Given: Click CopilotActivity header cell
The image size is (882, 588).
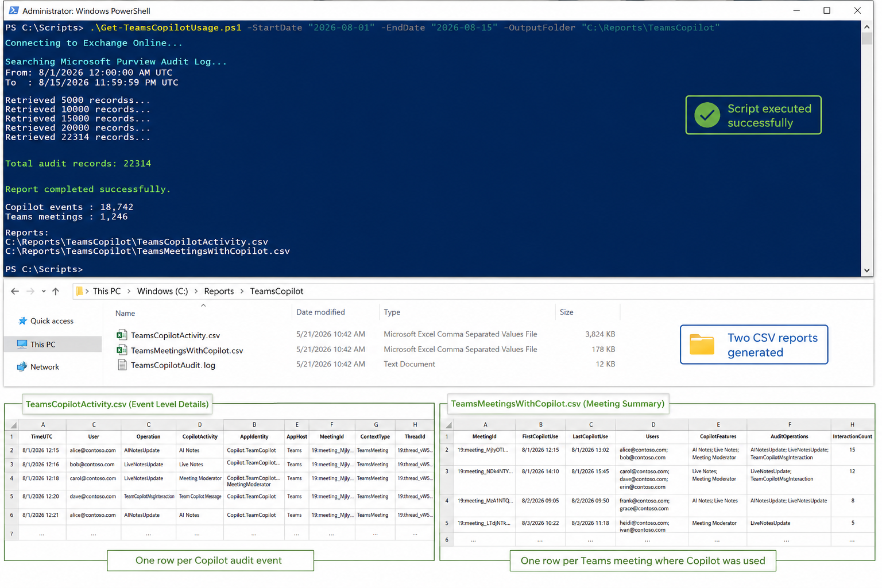Looking at the screenshot, I should 200,437.
